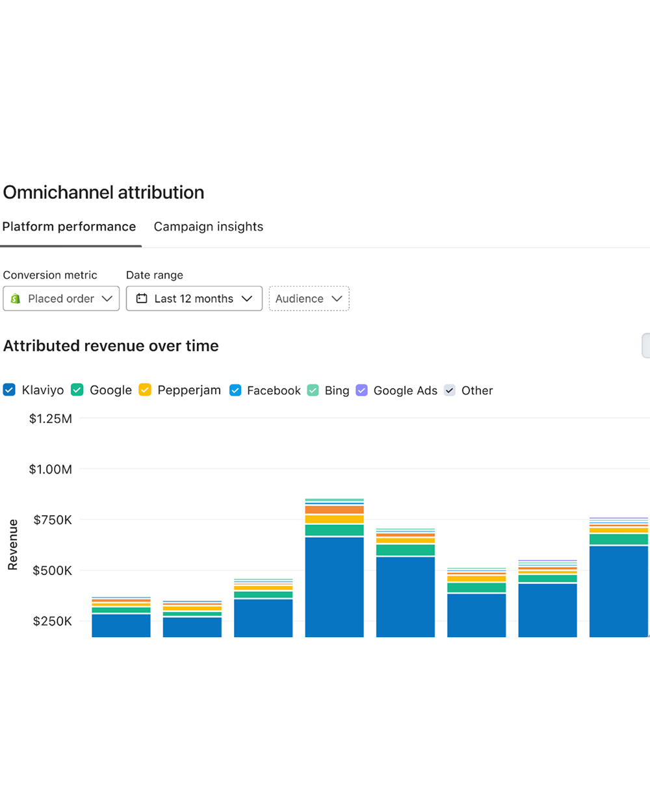Image resolution: width=650 pixels, height=812 pixels.
Task: Click the calendar icon in Date range
Action: click(142, 299)
